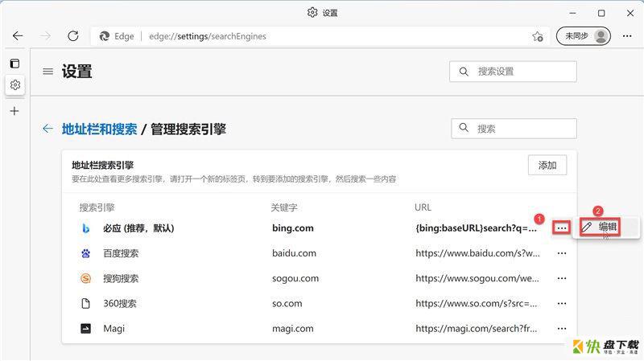The height and width of the screenshot is (361, 644).
Task: Close the Edge window
Action: (x=630, y=13)
